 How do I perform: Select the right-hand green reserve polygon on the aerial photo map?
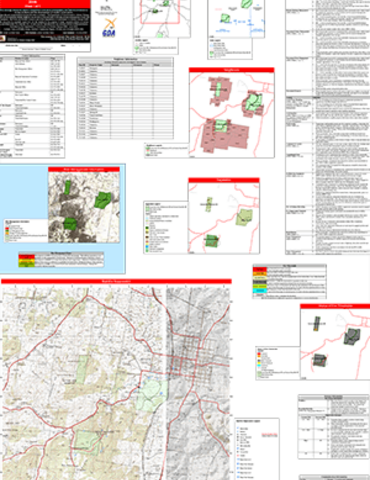pyautogui.click(x=103, y=200)
